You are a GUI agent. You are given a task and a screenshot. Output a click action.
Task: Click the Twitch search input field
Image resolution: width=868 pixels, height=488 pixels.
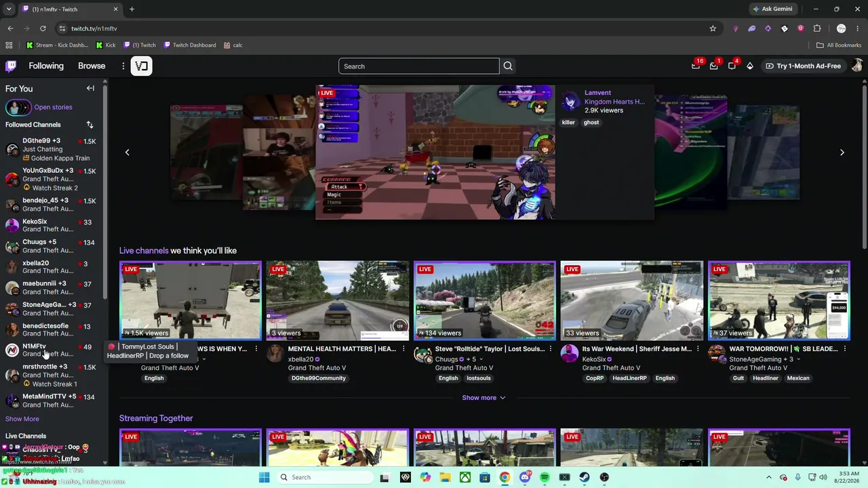(419, 66)
